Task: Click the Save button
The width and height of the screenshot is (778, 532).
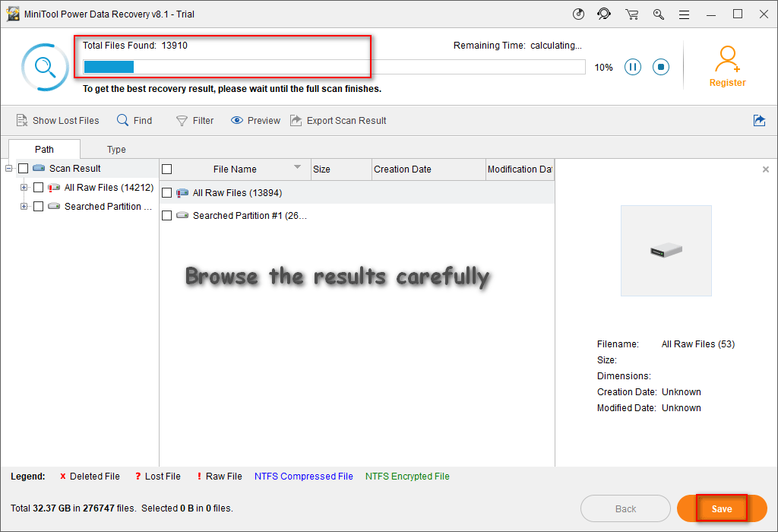Action: click(722, 508)
